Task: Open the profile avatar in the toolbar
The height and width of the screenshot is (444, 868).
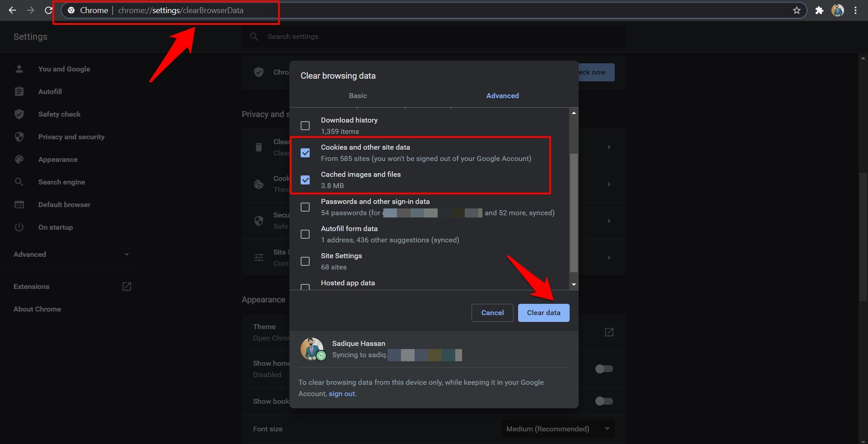Action: point(837,10)
